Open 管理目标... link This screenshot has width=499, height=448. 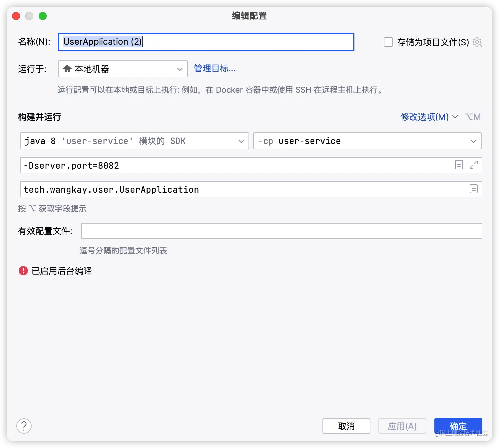pos(215,69)
